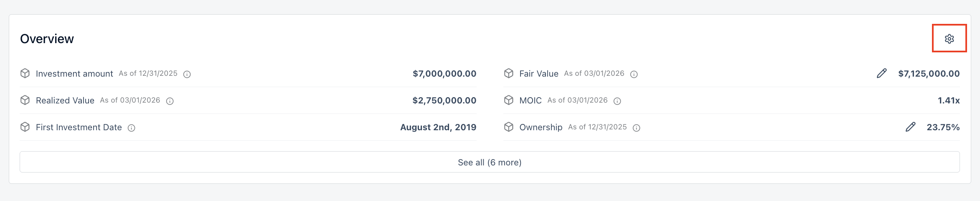The height and width of the screenshot is (201, 980).
Task: Click the cube icon beside Investment amount
Action: 25,73
